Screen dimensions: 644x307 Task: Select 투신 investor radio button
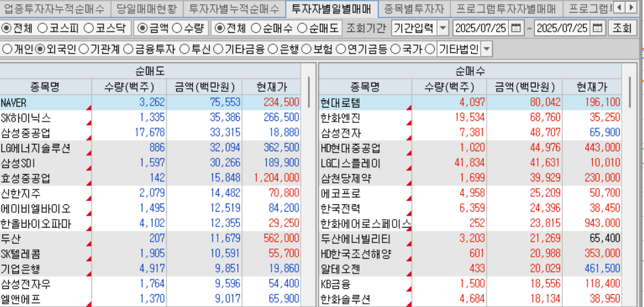[x=185, y=50]
